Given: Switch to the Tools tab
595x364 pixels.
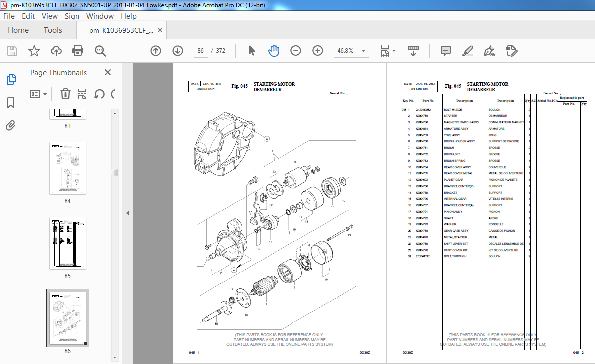Looking at the screenshot, I should click(53, 30).
